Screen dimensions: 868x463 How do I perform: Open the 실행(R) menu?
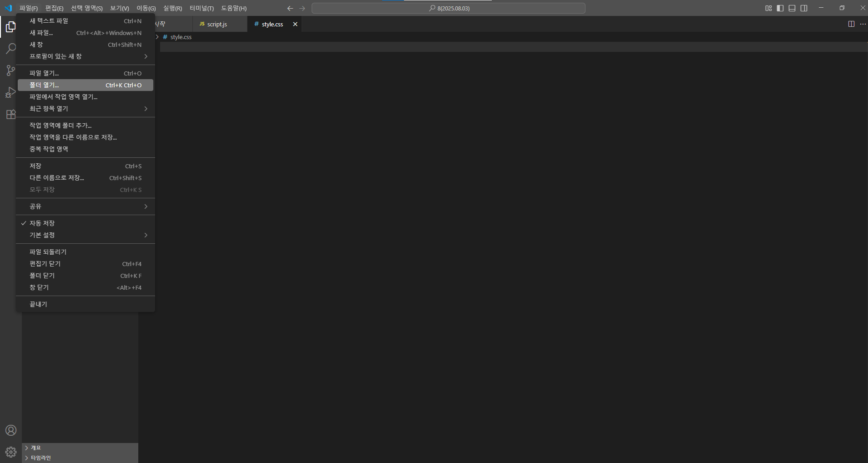click(172, 8)
